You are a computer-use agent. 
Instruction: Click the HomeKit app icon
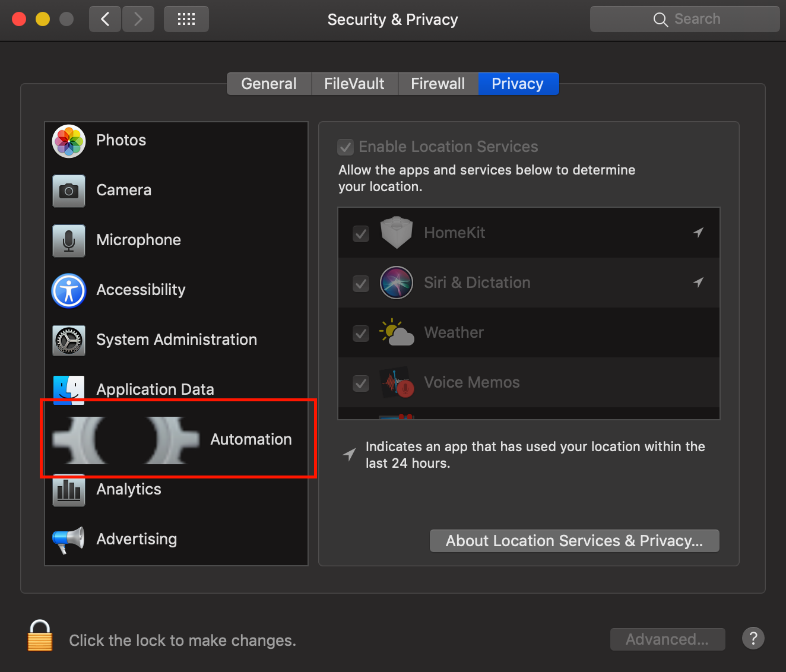[397, 233]
